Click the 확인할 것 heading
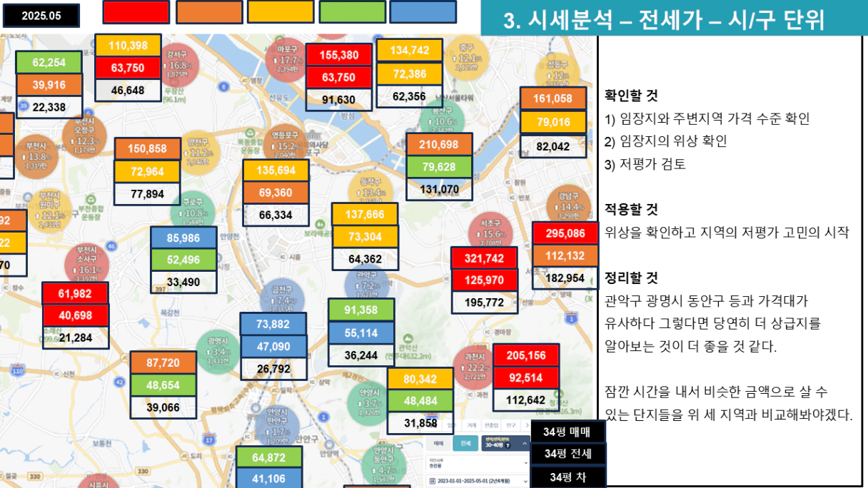Image resolution: width=868 pixels, height=488 pixels. tap(632, 96)
